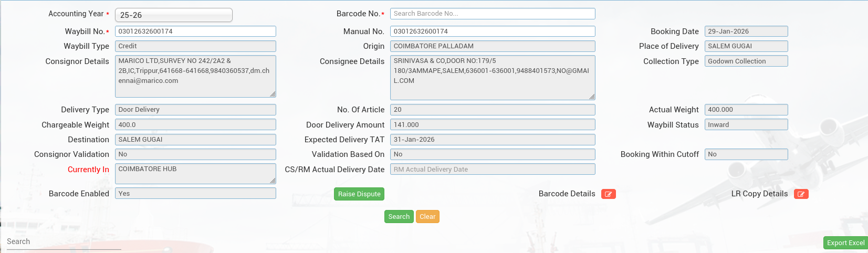Click the Waybill No. input field
Screen dimensions: 868x253
tap(195, 31)
